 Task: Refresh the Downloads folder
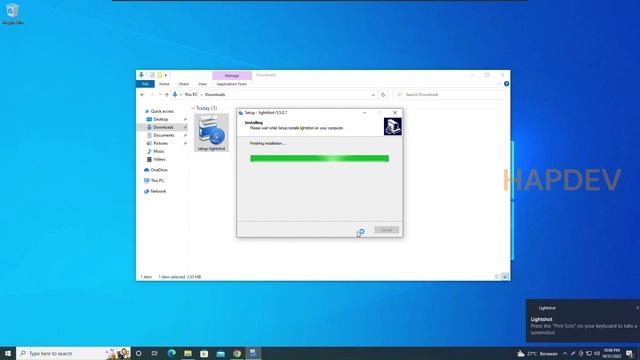pyautogui.click(x=383, y=95)
